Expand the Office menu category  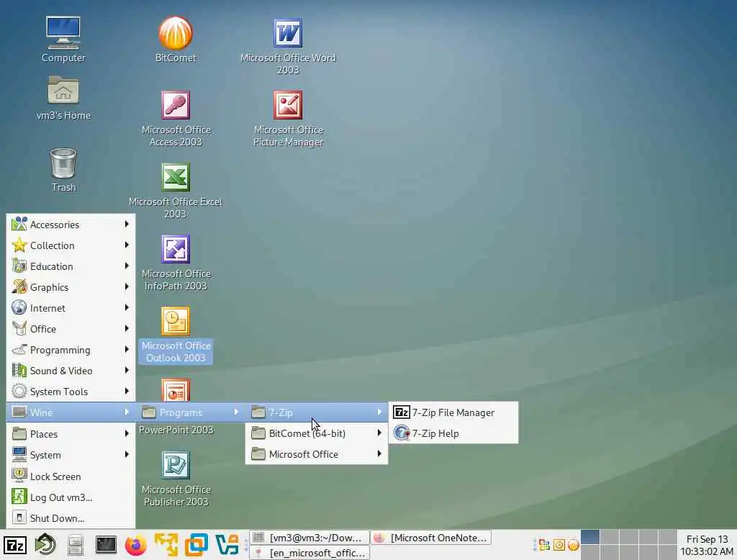tap(71, 329)
